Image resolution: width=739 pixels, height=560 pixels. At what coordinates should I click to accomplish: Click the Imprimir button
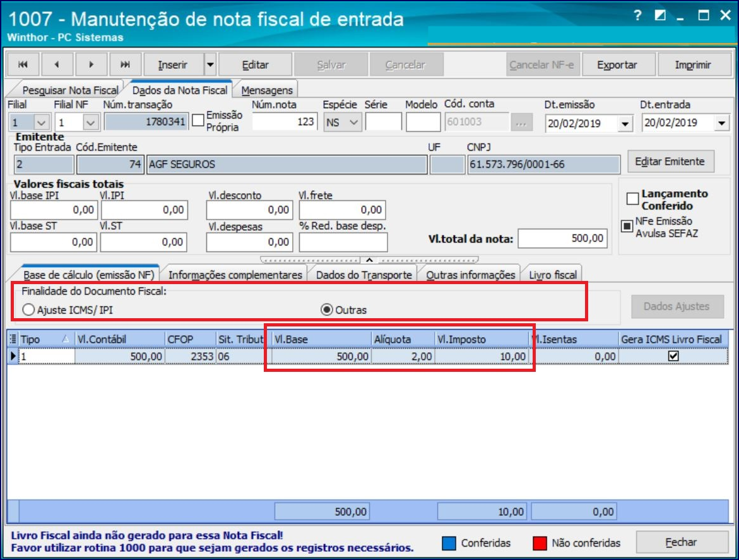coord(693,64)
